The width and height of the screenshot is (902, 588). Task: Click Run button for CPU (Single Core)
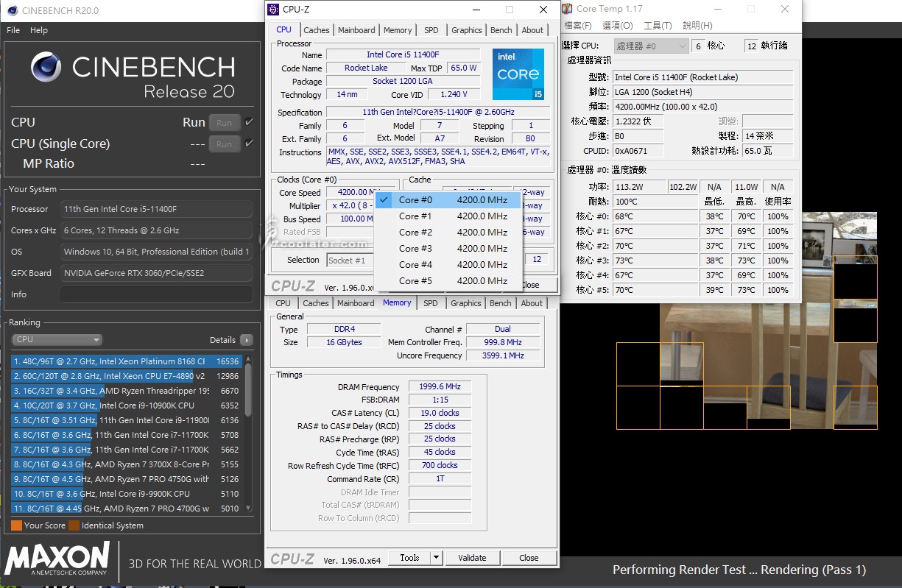pyautogui.click(x=225, y=144)
